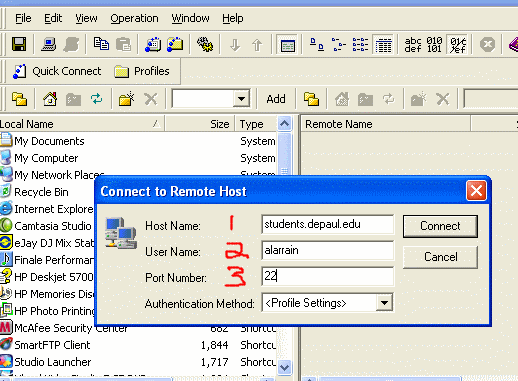Toggle binary transfer mode (010 101)
Viewport: 518px width, 381px height.
click(x=434, y=44)
